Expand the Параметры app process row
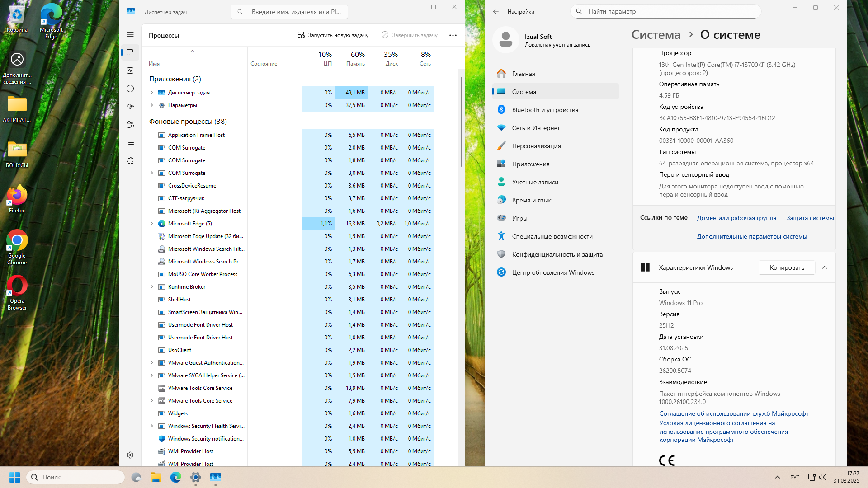 point(151,105)
